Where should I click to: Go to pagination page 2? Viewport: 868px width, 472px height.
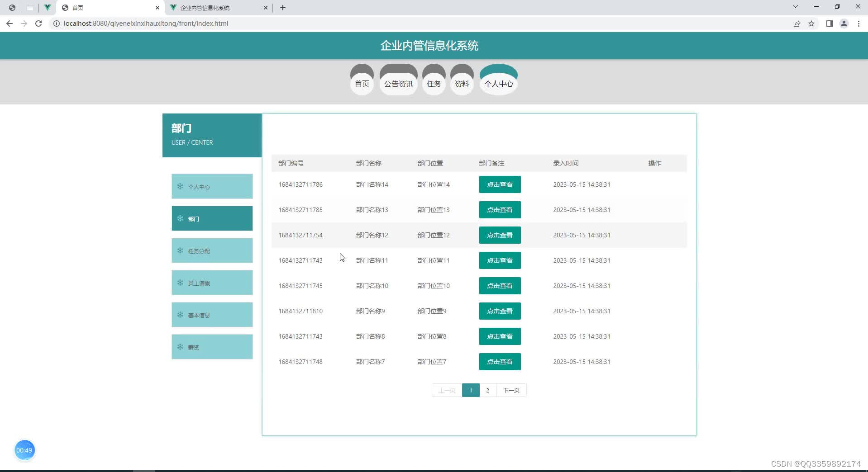click(x=487, y=390)
